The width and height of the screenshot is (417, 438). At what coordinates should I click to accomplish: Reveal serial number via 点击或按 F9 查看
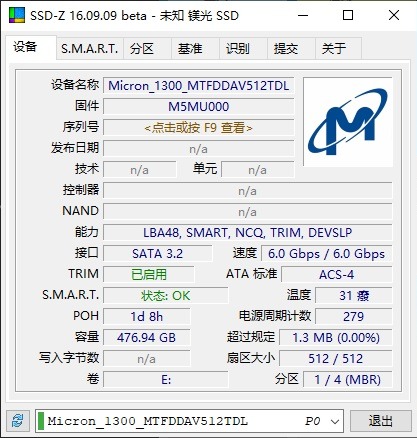(199, 128)
